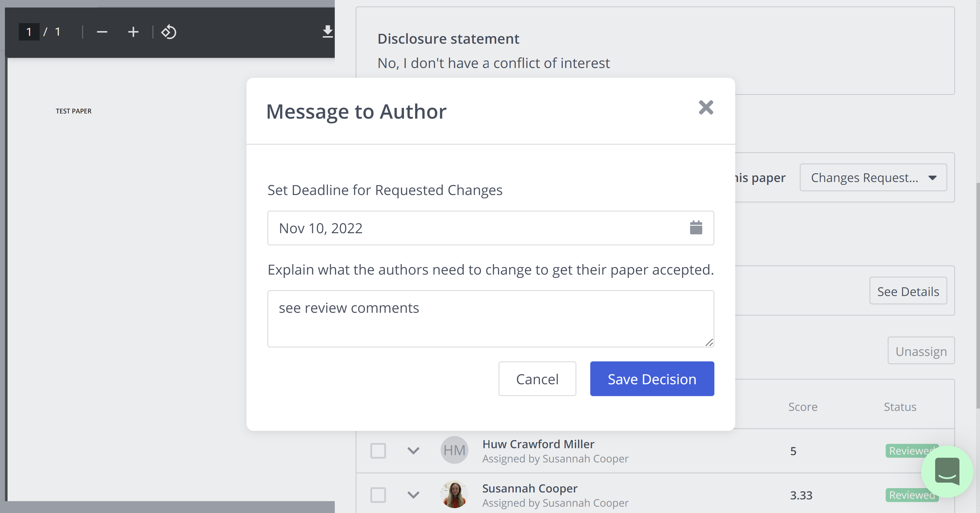
Task: Open the calendar picker icon
Action: 696,228
